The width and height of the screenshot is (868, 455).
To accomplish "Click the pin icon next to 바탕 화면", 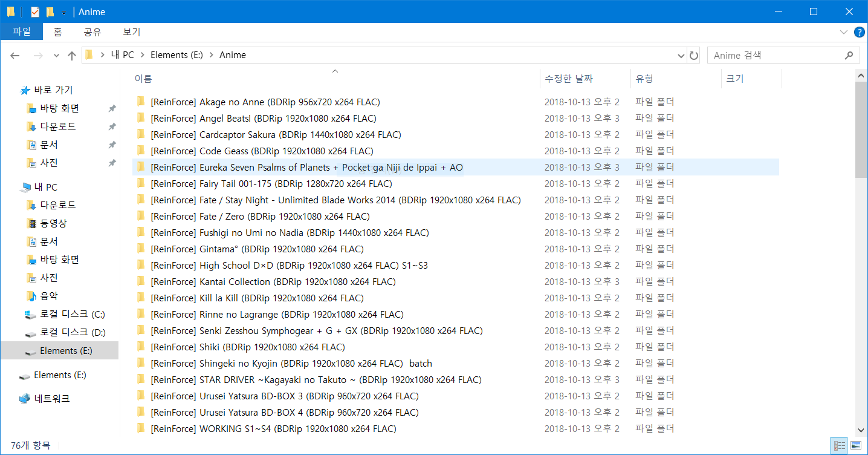I will pos(112,108).
